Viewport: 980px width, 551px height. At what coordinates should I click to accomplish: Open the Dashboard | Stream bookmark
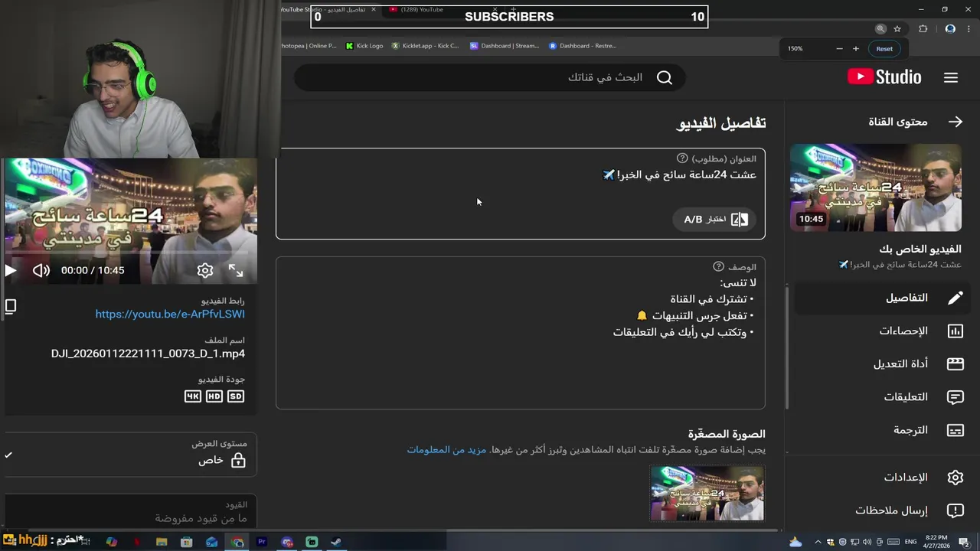tap(505, 46)
